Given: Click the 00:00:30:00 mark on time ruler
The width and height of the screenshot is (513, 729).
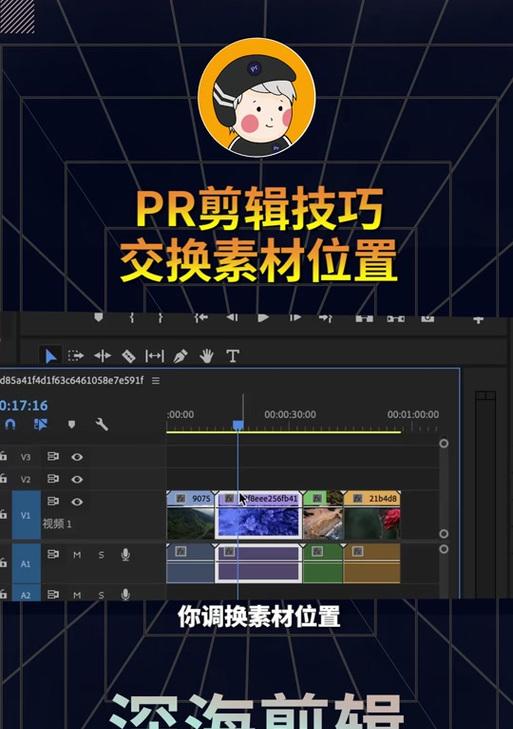Looking at the screenshot, I should point(290,414).
